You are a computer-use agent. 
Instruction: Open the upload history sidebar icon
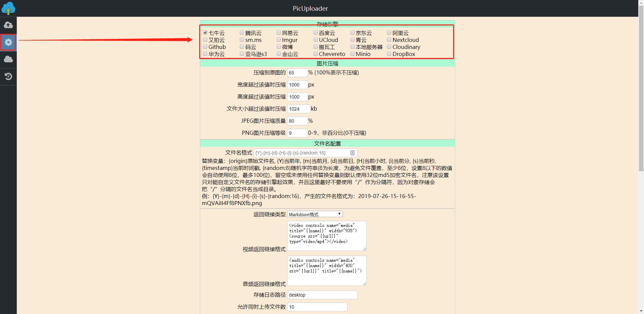point(8,76)
